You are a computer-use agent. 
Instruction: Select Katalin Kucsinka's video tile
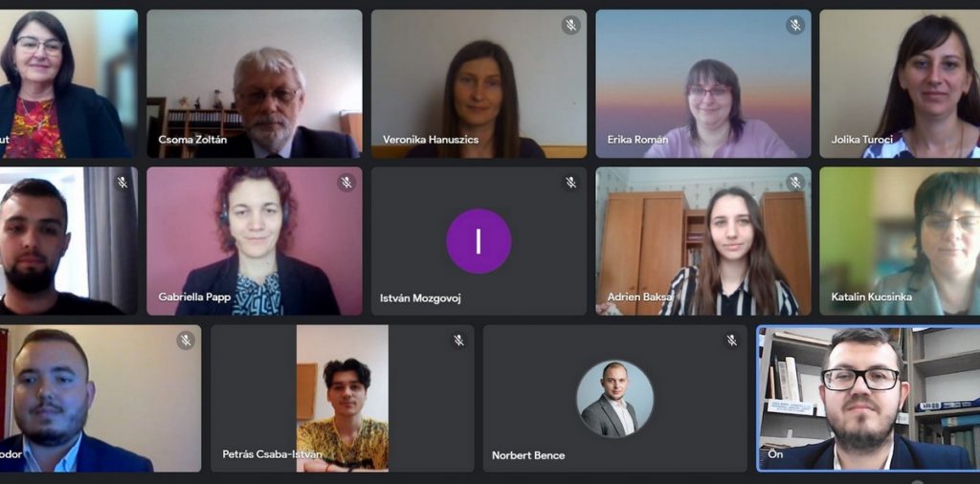pos(900,241)
